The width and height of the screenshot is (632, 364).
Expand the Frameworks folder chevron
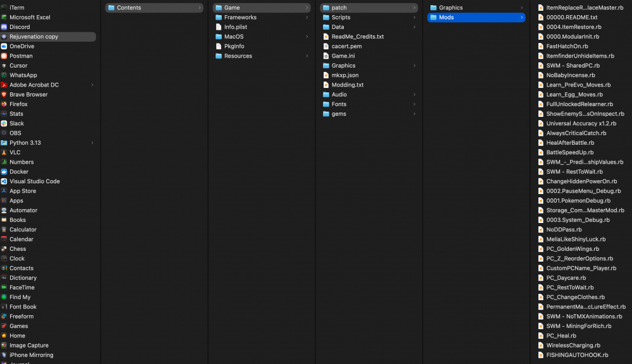click(307, 17)
